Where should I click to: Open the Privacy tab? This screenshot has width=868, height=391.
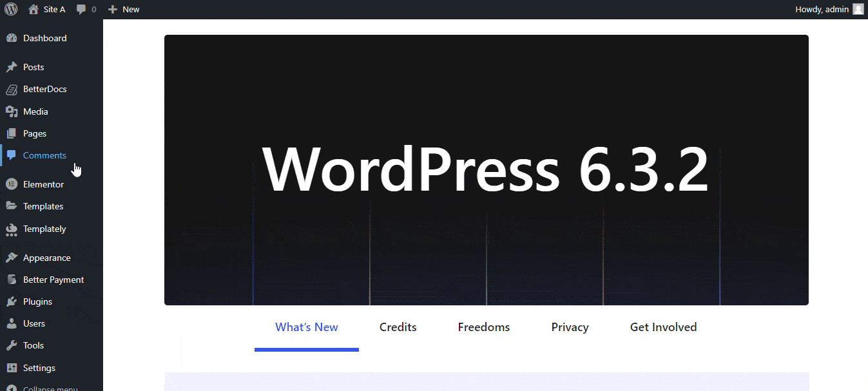point(570,327)
